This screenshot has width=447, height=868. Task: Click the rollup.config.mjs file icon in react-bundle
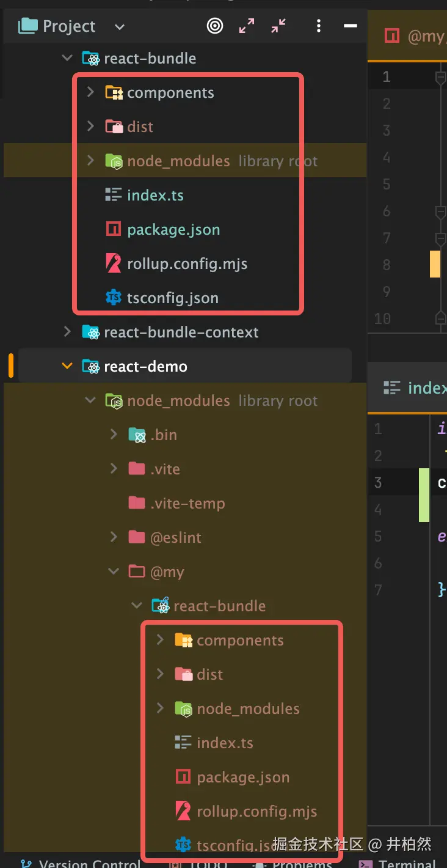click(x=114, y=263)
